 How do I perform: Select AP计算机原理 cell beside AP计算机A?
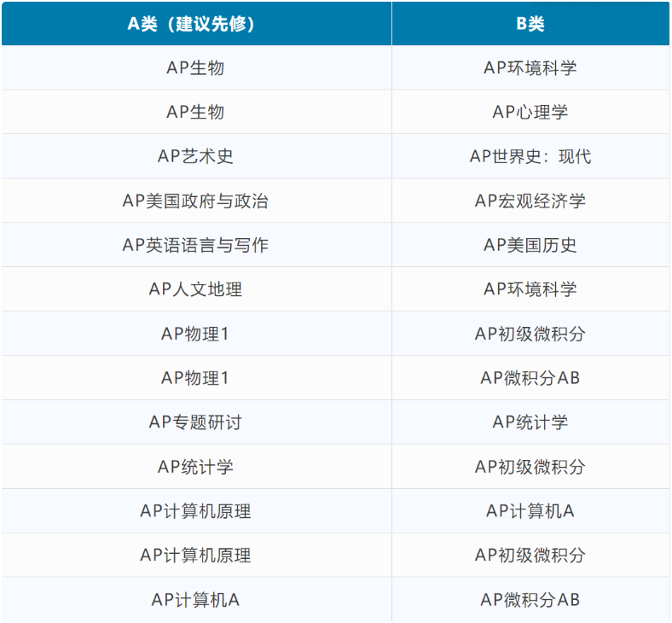coord(196,510)
